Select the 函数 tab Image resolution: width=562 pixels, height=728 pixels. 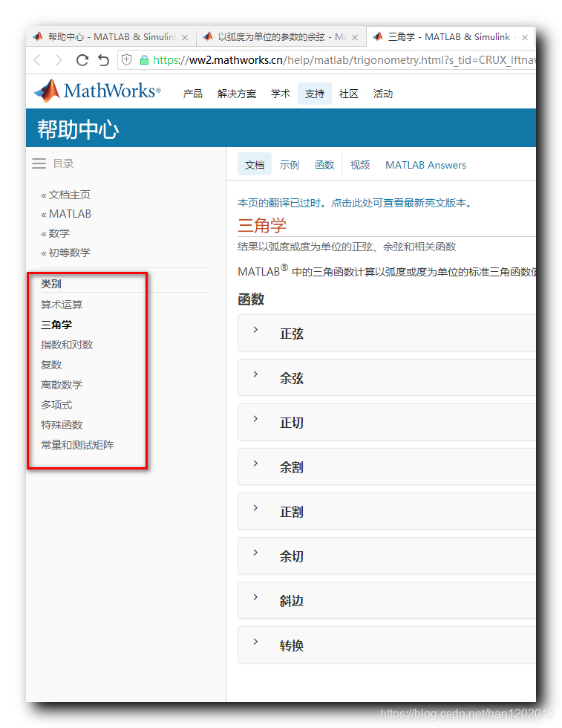[324, 165]
